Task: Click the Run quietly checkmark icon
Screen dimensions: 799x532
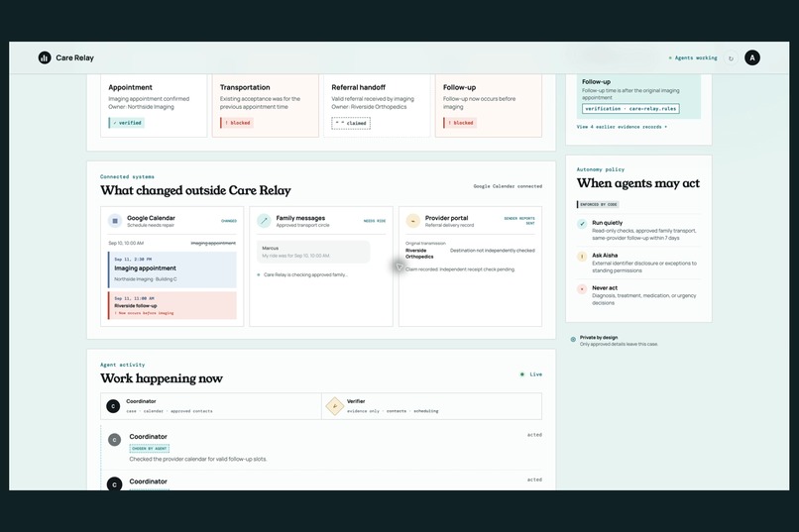Action: [582, 224]
